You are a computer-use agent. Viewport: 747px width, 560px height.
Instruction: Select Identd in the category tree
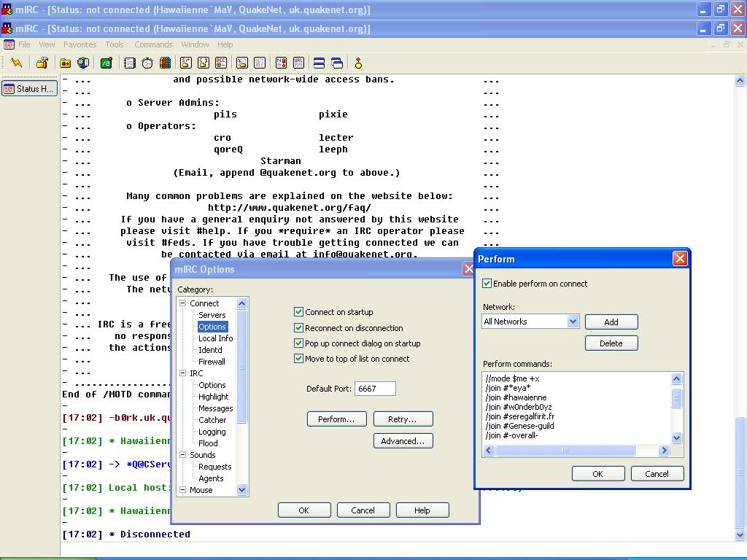coord(210,349)
